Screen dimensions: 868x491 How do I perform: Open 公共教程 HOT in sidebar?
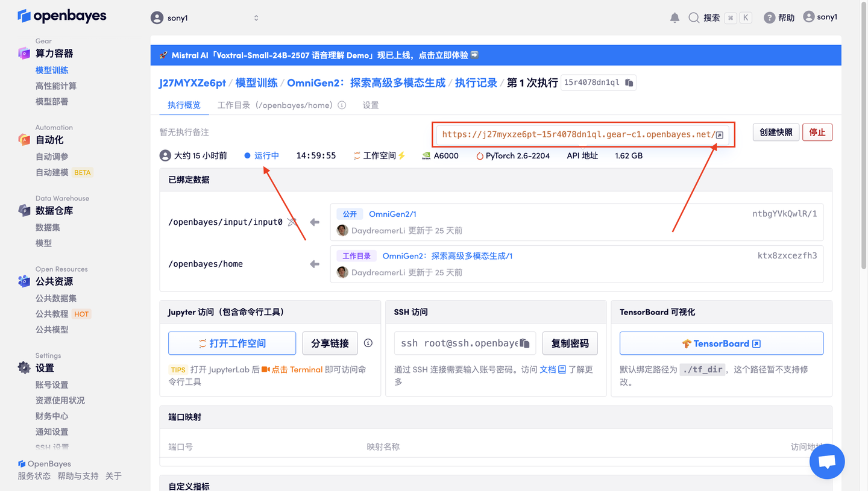tap(63, 313)
